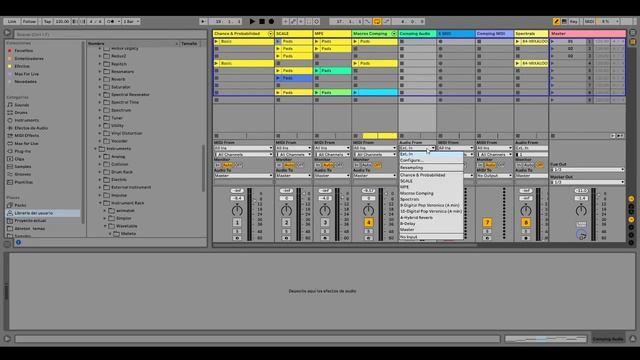Choose Resampling in the input menu
Screen dimensions: 640x360
(x=431, y=168)
